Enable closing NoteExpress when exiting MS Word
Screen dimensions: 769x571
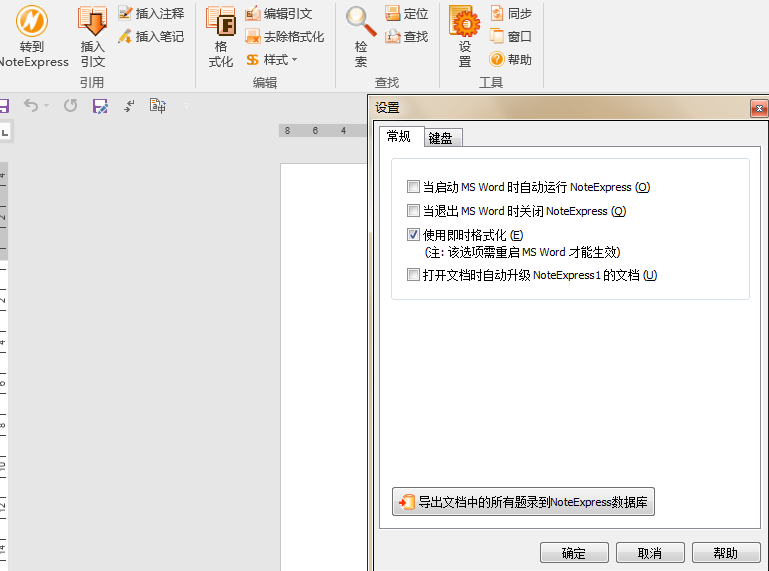pos(413,210)
